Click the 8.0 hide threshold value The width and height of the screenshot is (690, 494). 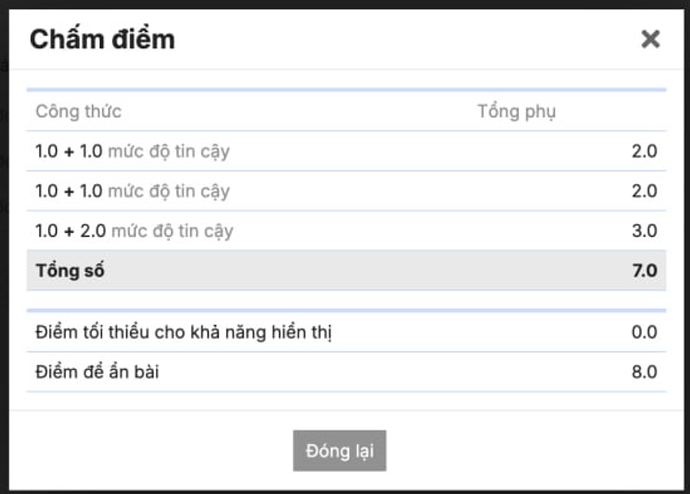(644, 373)
